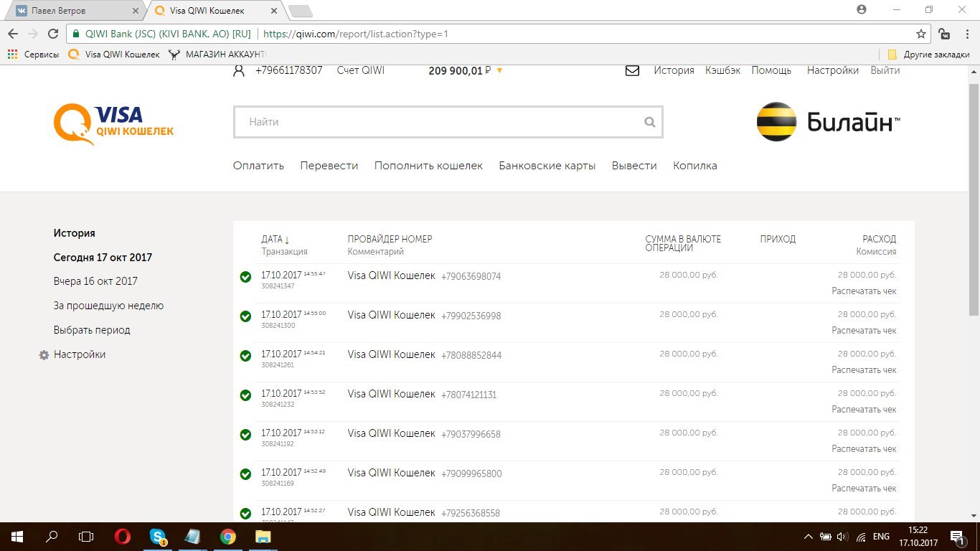Go to the Visa QIWI Кошелек logo home
Viewport: 980px width, 551px height.
[113, 124]
